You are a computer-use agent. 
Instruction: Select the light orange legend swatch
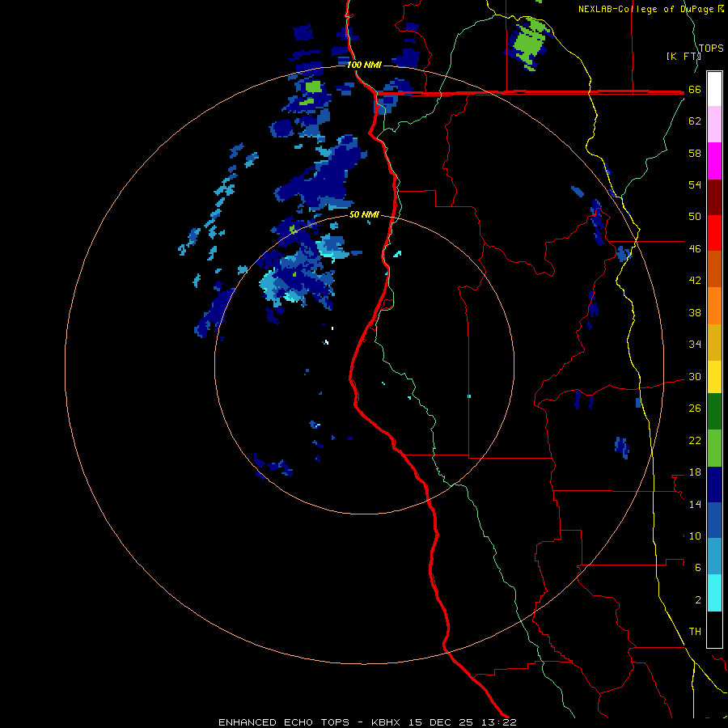(714, 306)
